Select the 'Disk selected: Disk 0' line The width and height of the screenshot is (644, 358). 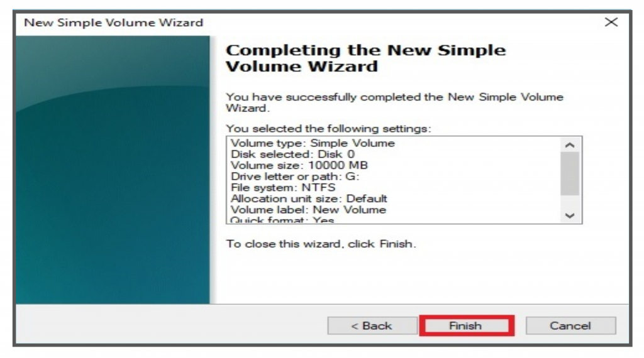[x=292, y=154]
